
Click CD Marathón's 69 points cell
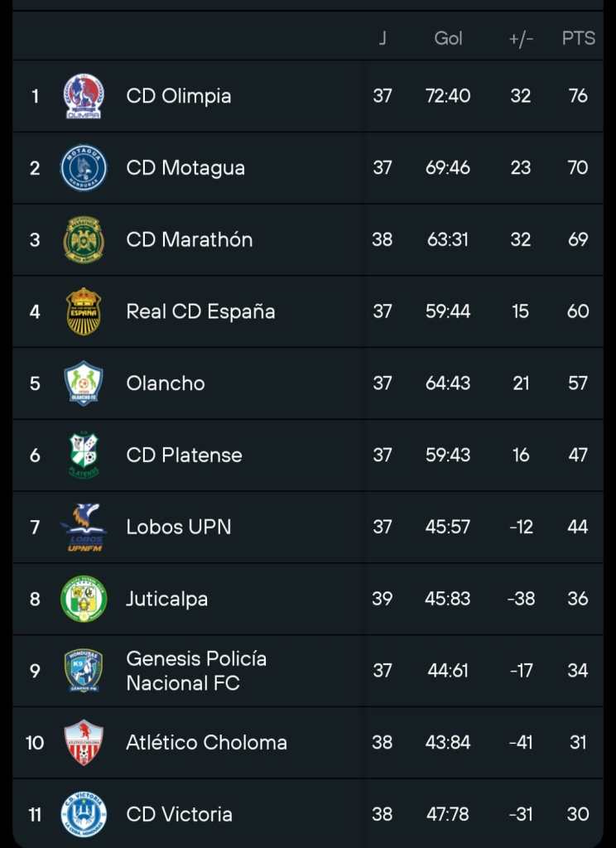point(578,240)
